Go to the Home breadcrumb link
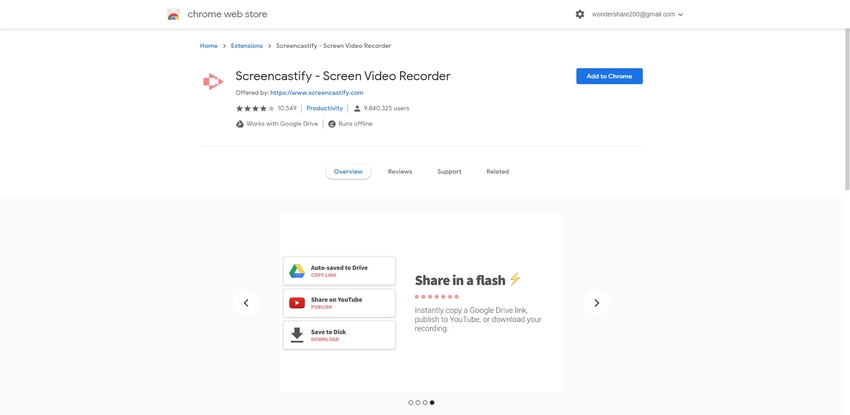 click(209, 46)
